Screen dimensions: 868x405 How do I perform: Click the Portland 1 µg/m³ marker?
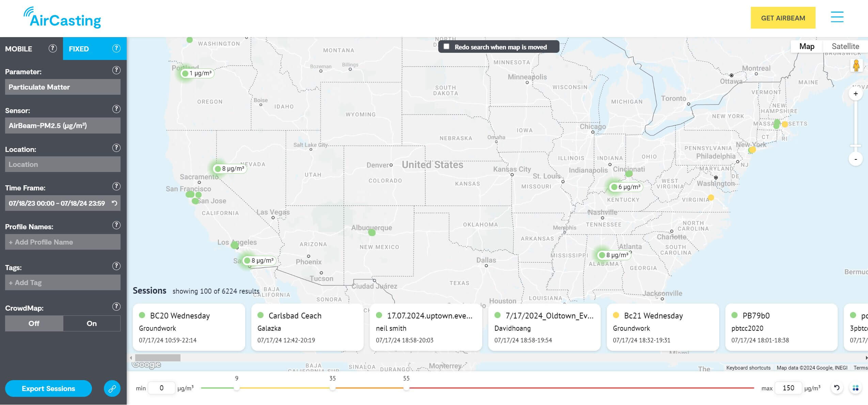point(197,73)
